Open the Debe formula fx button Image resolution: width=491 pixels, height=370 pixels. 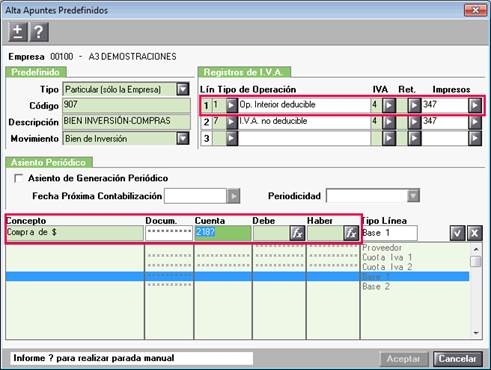point(297,233)
